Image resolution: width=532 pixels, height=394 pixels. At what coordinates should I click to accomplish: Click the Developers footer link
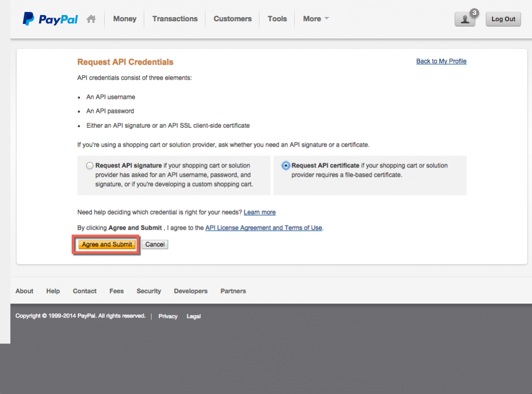(190, 291)
